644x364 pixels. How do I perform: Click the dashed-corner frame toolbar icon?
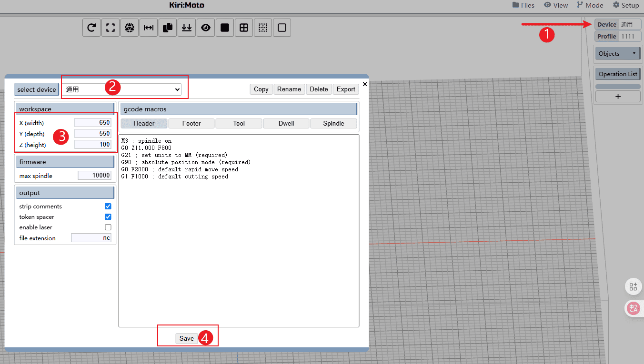pos(111,28)
